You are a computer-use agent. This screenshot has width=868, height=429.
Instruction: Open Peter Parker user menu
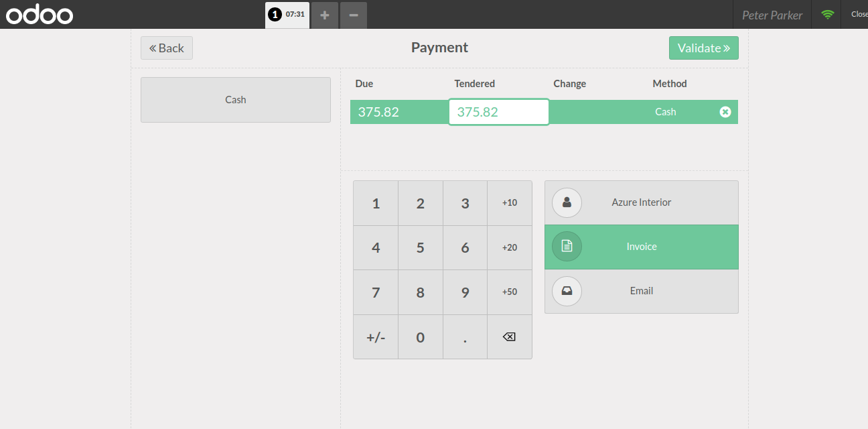click(x=772, y=15)
